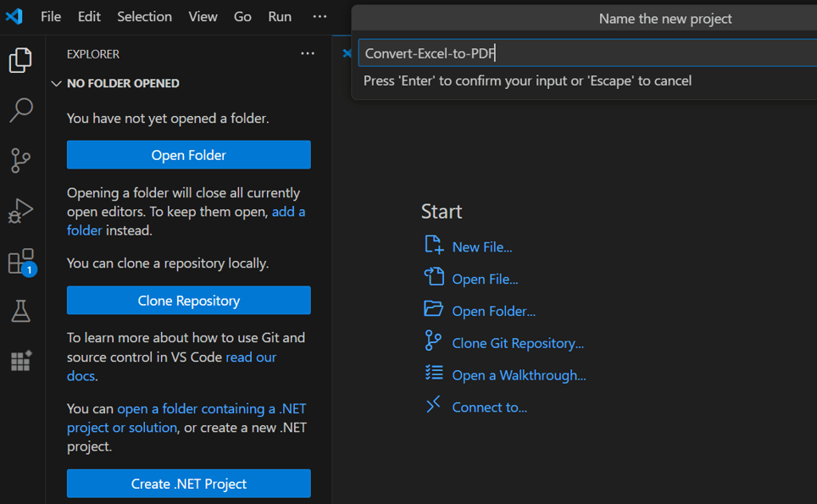817x504 pixels.
Task: Select the Run and Debug icon
Action: 20,211
